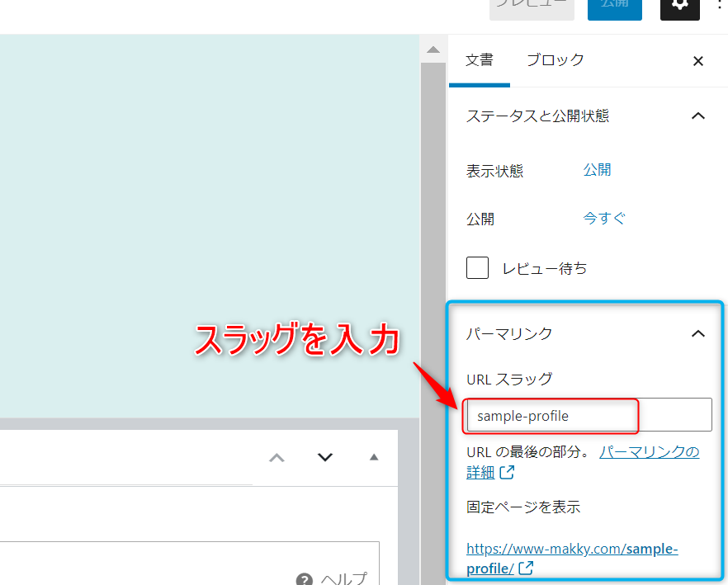
Task: Click the external-link icon after 詳細
Action: click(x=507, y=472)
